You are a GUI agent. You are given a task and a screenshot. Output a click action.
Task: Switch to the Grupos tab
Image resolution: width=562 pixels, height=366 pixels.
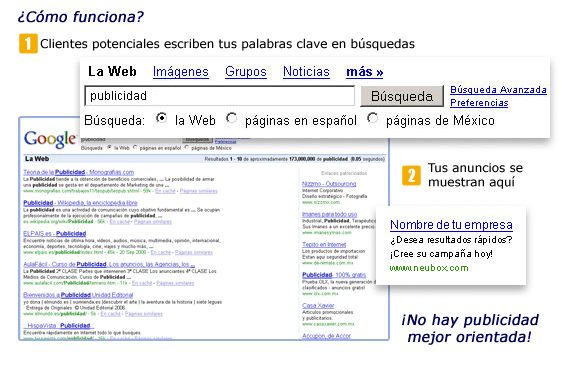[246, 72]
